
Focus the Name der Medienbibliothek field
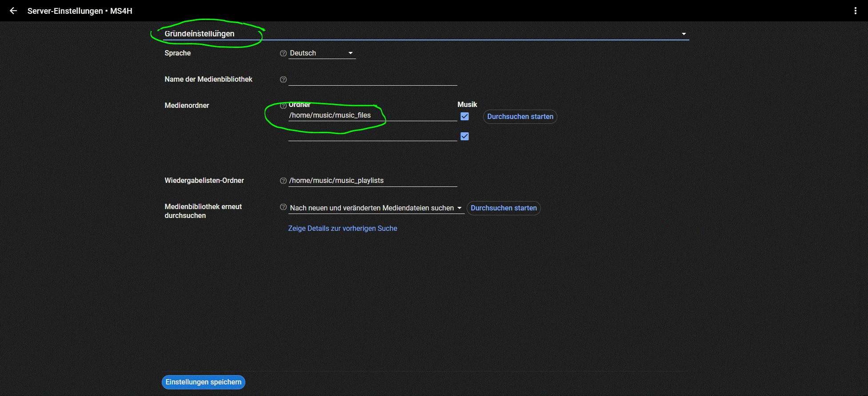[x=372, y=79]
